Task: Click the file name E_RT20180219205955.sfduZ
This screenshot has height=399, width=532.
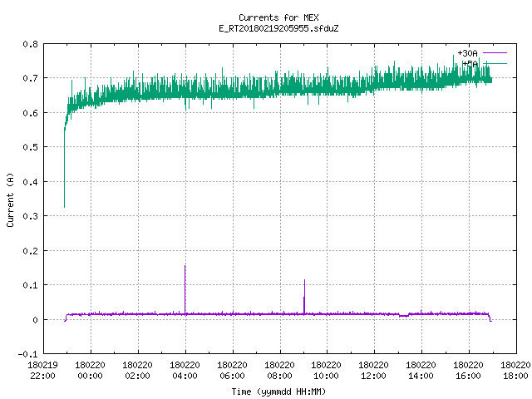Action: point(278,28)
